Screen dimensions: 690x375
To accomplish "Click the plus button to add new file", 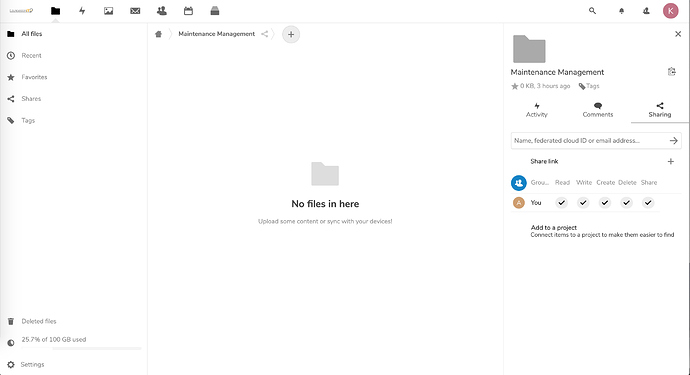I will tap(291, 34).
